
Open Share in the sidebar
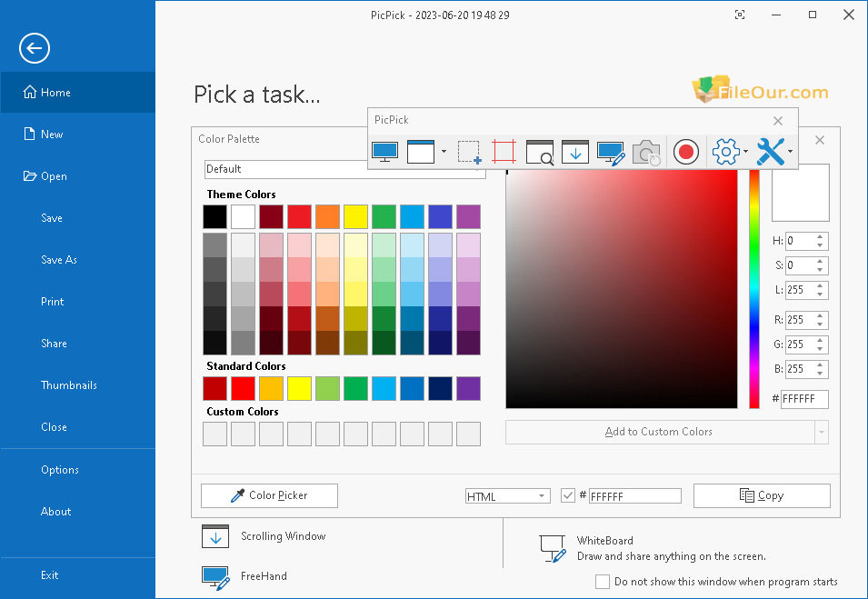pos(78,344)
